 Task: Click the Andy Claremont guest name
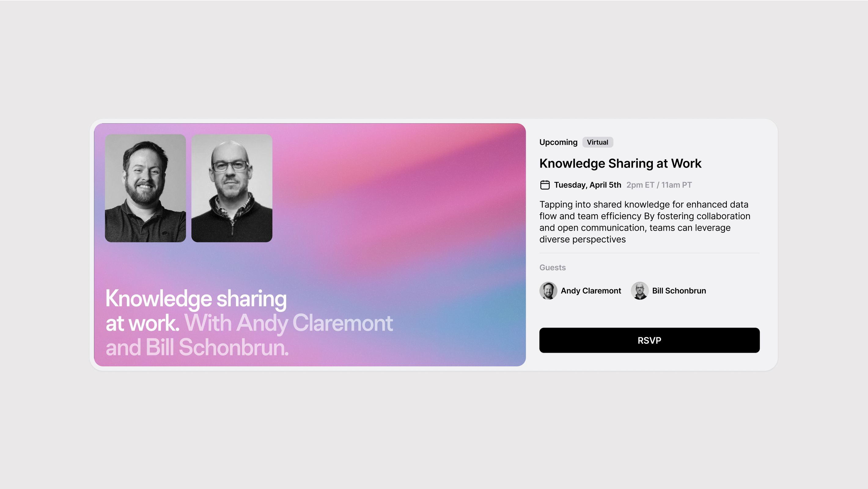point(591,291)
